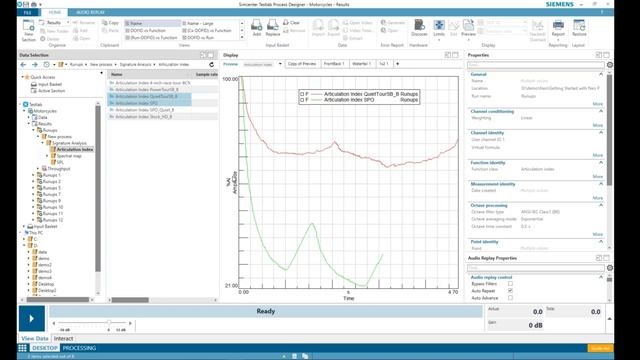Toggle legend box for QuietTourSB_B curve
The width and height of the screenshot is (640, 360).
pos(302,94)
